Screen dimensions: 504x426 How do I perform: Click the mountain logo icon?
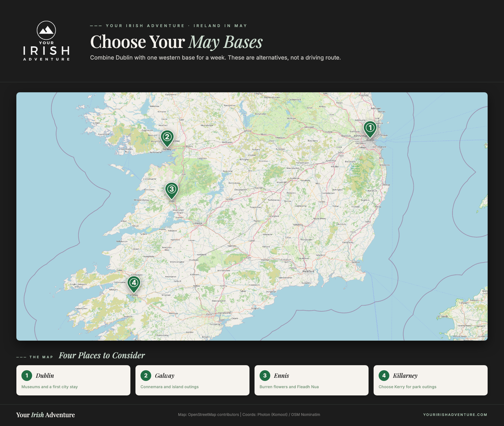coord(46,30)
